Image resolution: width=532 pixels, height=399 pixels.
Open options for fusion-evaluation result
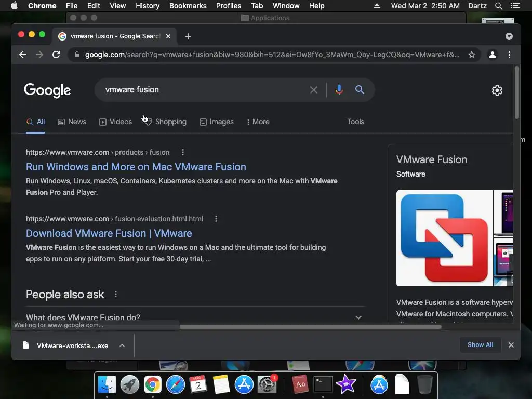click(x=216, y=219)
